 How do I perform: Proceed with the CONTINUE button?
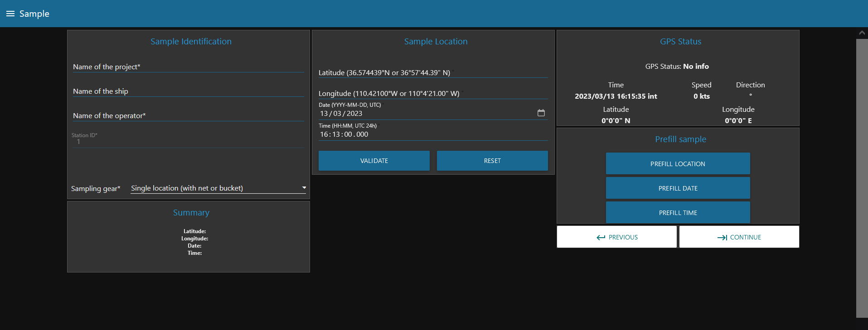739,237
